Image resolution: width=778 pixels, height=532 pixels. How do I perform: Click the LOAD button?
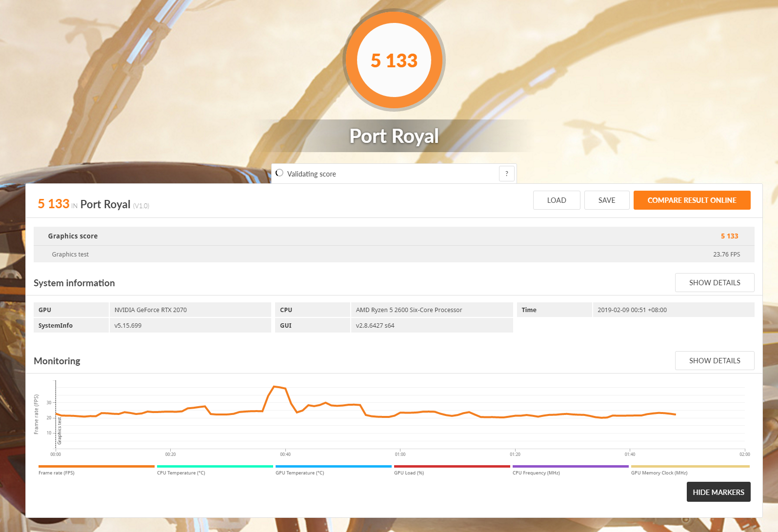click(557, 200)
